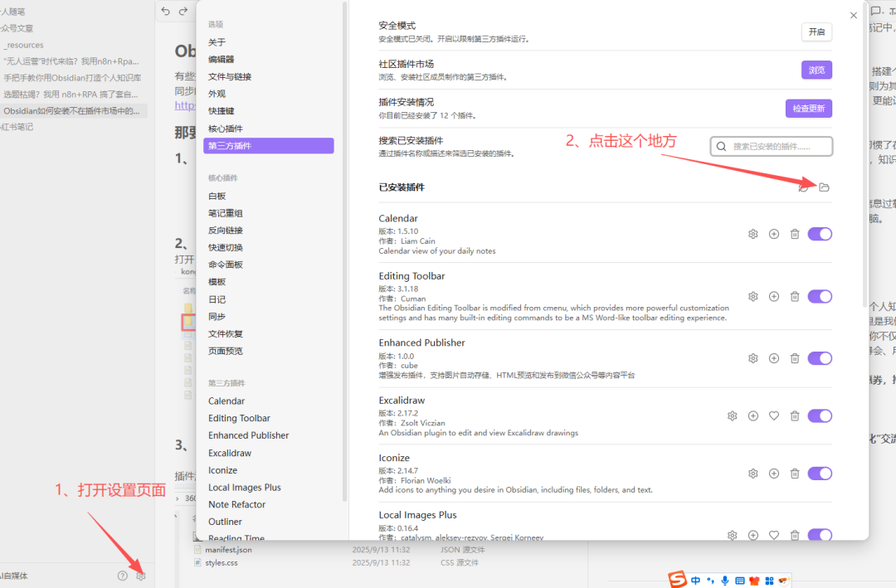Screen dimensions: 896x588
Task: Add hotkey for Calendar plugin
Action: pos(774,234)
